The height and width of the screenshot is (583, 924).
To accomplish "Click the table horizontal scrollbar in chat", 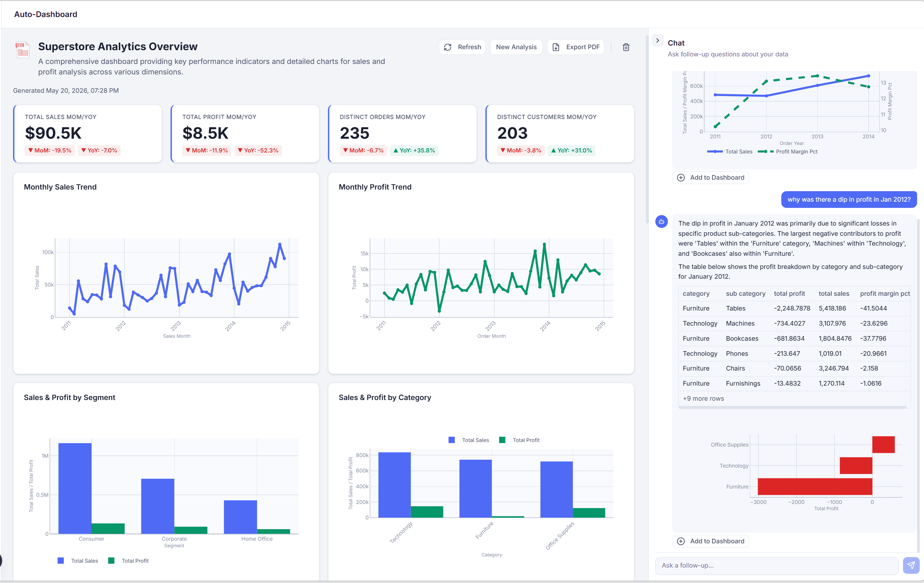I will [x=792, y=407].
